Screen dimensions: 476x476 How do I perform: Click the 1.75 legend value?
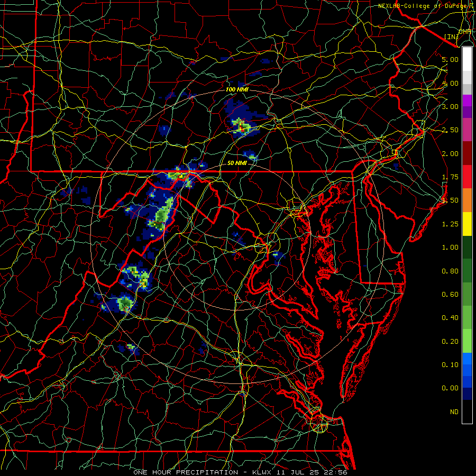(450, 177)
